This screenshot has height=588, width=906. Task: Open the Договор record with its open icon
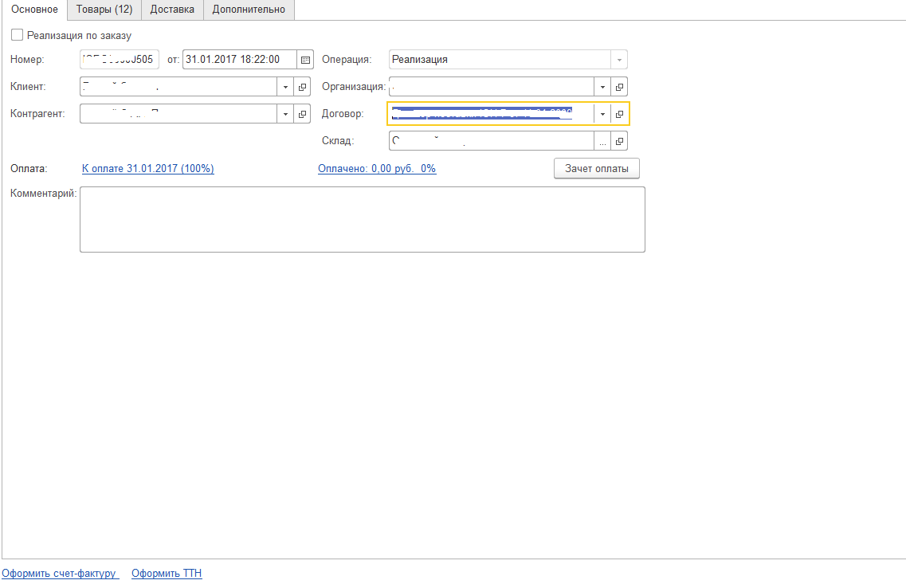(x=619, y=114)
